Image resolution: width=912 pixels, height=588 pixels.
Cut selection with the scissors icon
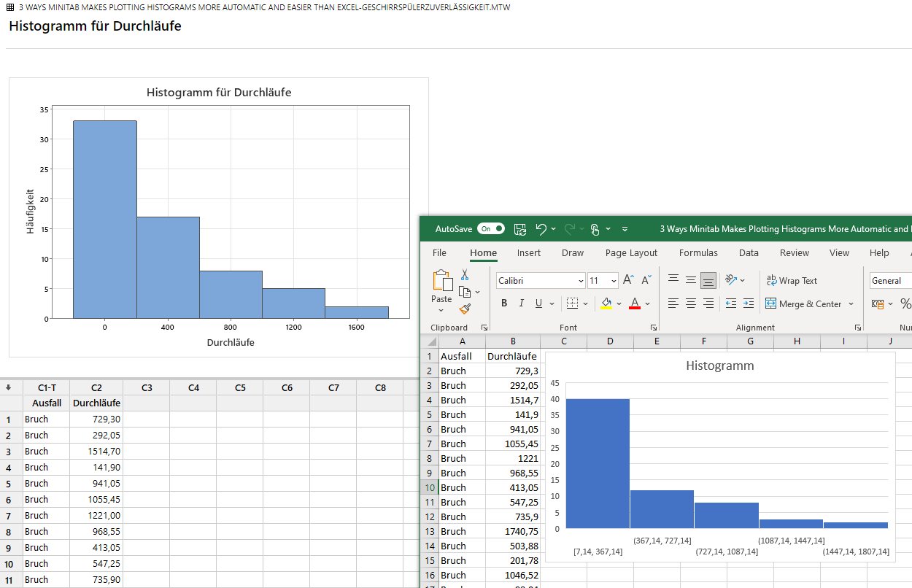tap(465, 275)
